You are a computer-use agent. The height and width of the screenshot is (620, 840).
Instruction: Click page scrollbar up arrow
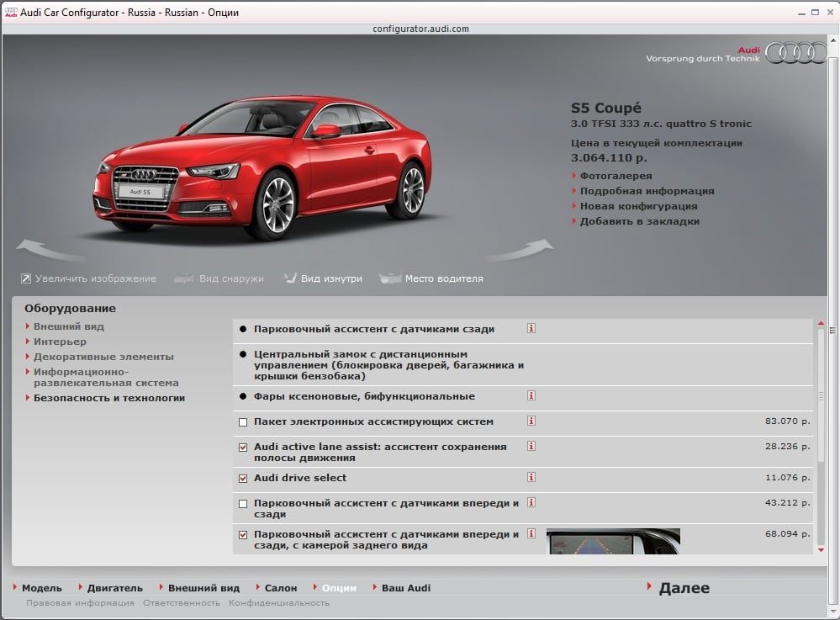pos(833,40)
